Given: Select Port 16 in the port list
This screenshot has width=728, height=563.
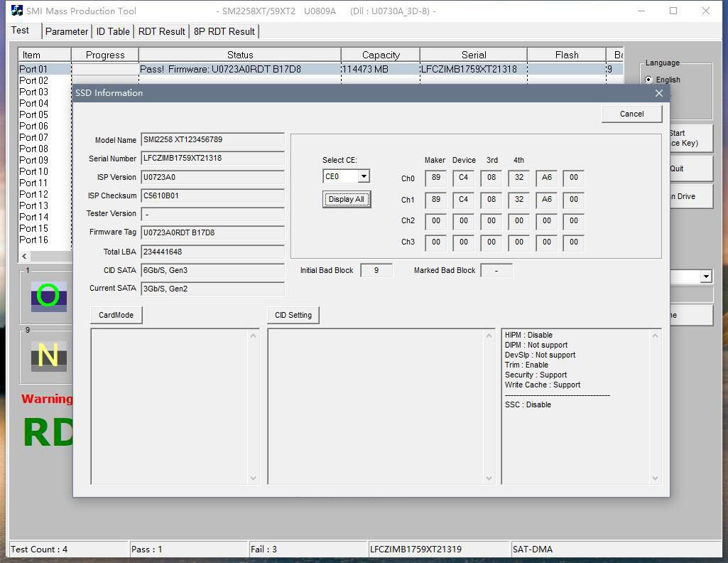Looking at the screenshot, I should [33, 240].
